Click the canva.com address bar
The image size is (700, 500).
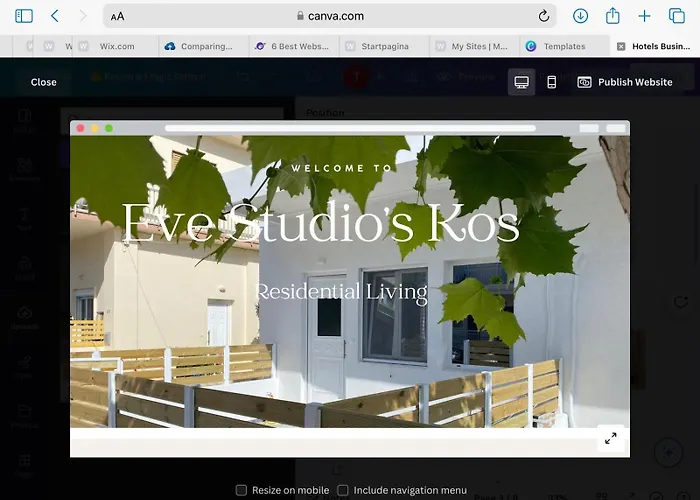[330, 16]
